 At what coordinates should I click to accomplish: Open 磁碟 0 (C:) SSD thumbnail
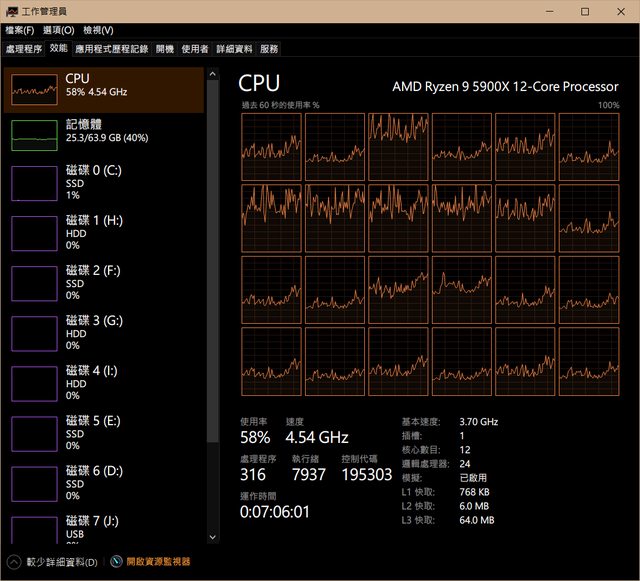[x=34, y=184]
